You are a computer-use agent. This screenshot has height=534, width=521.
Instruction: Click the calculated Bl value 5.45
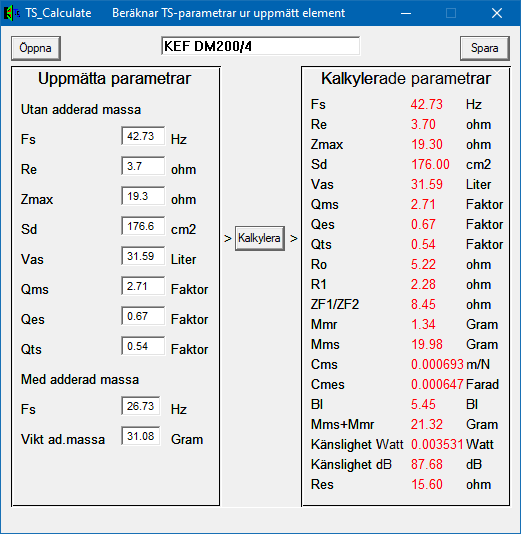[x=423, y=405]
